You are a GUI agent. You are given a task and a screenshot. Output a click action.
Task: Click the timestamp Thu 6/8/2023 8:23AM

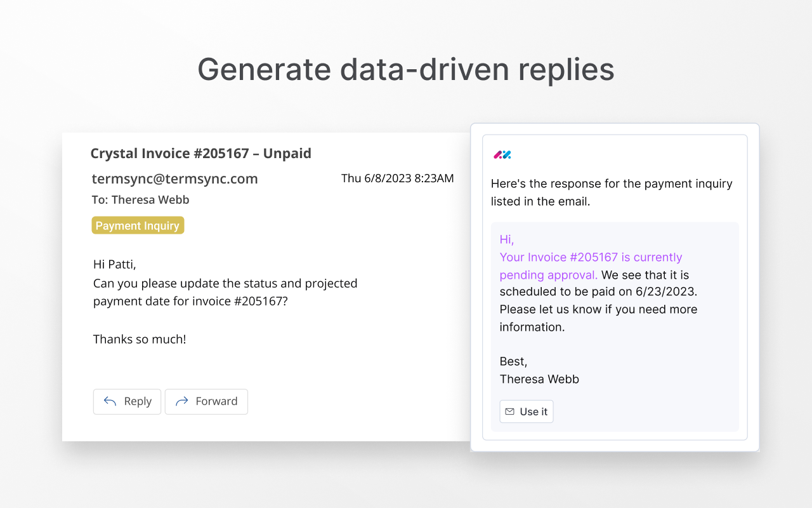(x=398, y=178)
